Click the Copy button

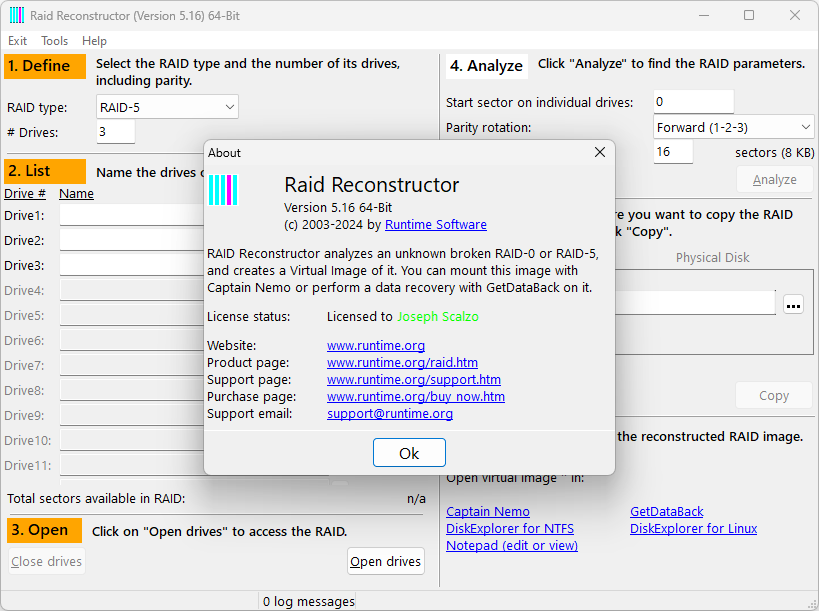click(774, 396)
